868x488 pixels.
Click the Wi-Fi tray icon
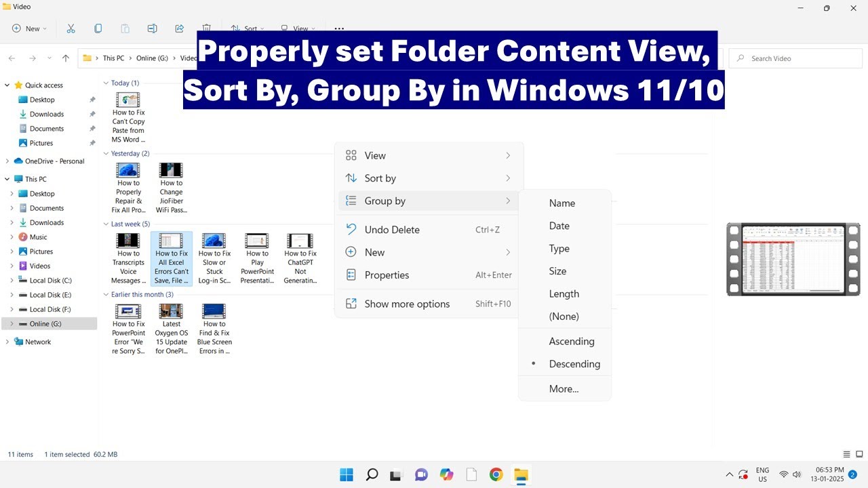click(784, 474)
